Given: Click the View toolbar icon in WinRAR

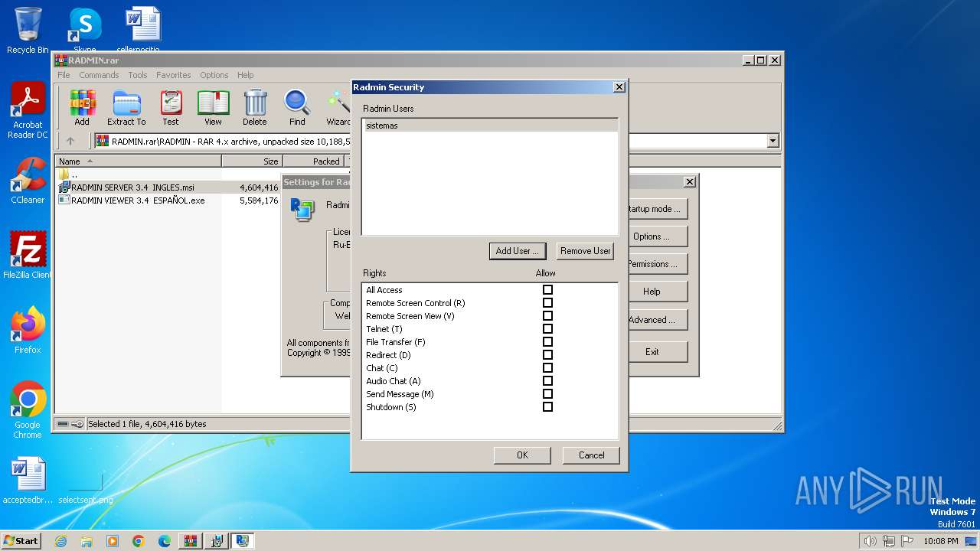Looking at the screenshot, I should [213, 107].
